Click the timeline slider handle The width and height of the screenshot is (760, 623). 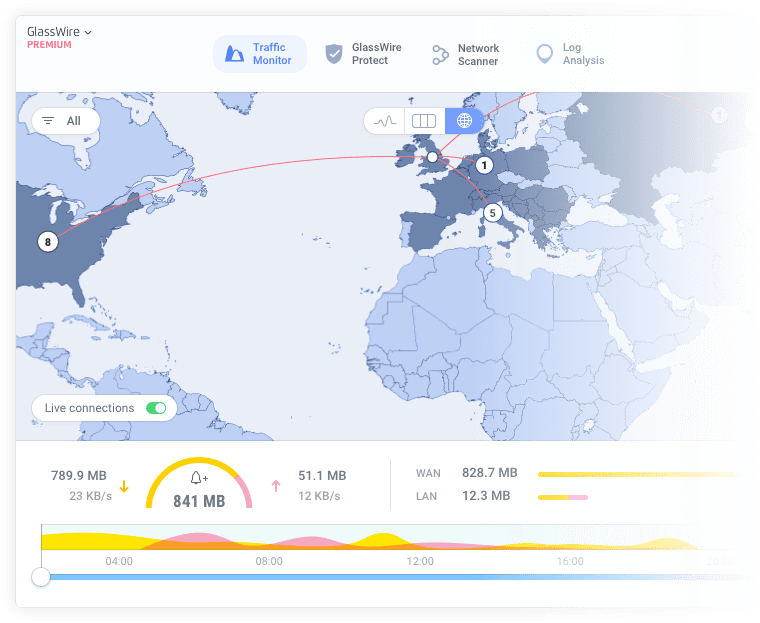click(40, 577)
